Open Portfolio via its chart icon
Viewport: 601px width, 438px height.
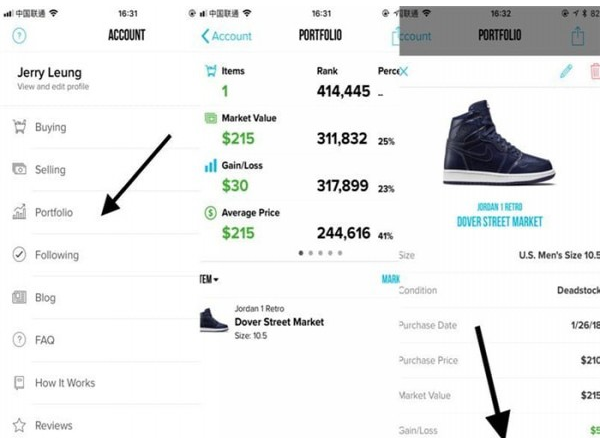click(x=19, y=212)
